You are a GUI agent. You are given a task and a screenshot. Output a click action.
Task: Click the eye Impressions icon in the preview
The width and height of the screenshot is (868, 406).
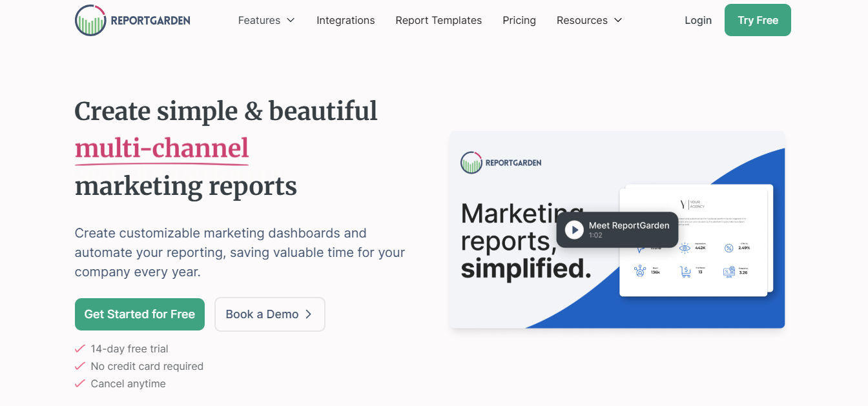coord(685,248)
